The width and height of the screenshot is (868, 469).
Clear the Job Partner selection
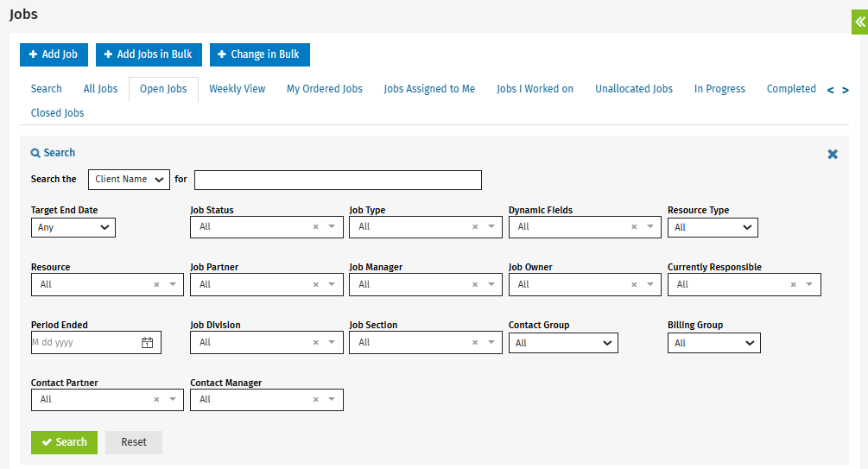(315, 285)
